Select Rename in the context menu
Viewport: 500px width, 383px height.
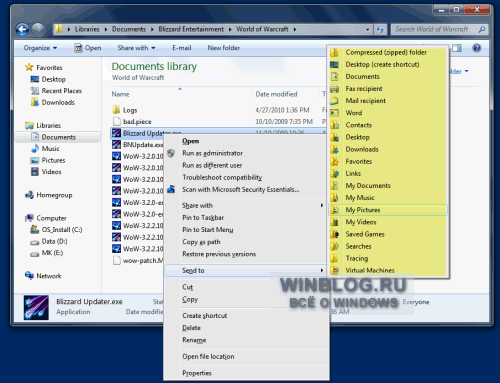pyautogui.click(x=194, y=340)
